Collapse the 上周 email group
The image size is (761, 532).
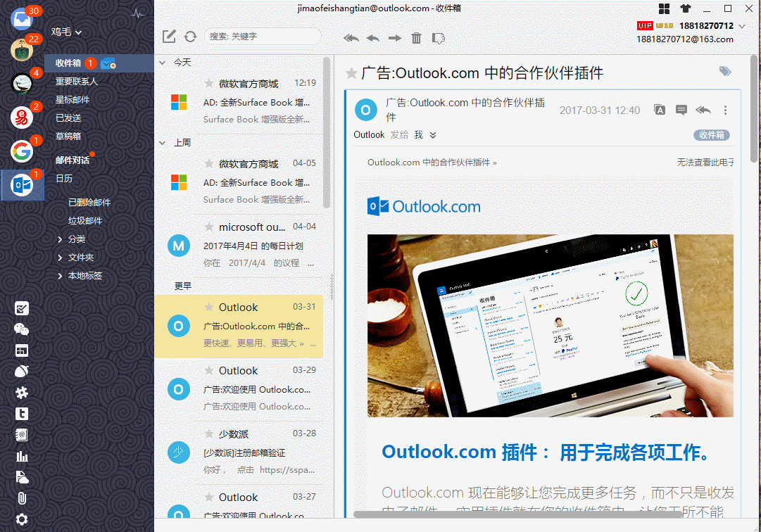163,143
